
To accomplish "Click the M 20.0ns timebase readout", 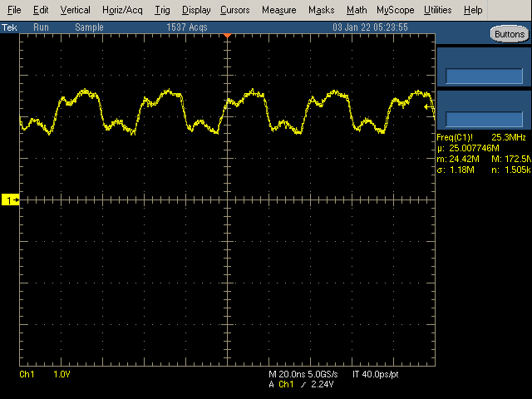I will (287, 375).
